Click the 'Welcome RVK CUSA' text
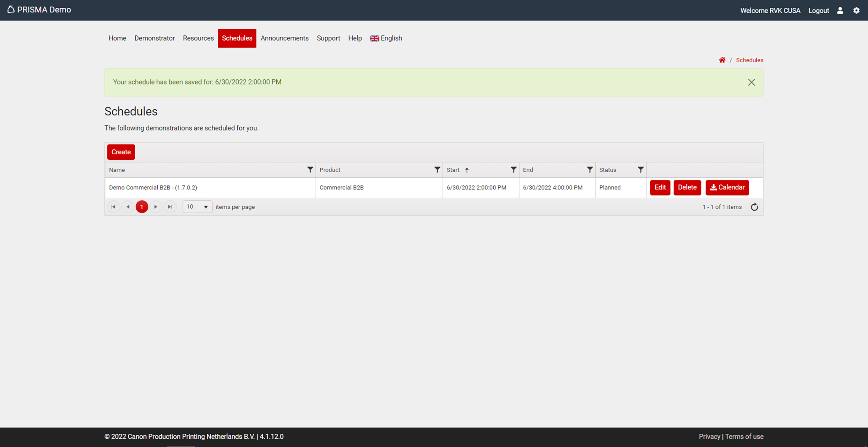This screenshot has width=868, height=447. pyautogui.click(x=770, y=11)
